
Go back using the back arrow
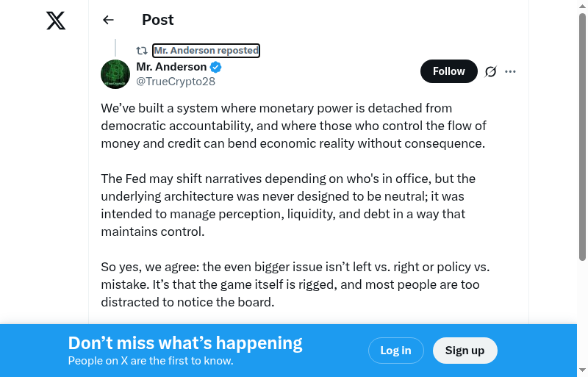point(109,20)
